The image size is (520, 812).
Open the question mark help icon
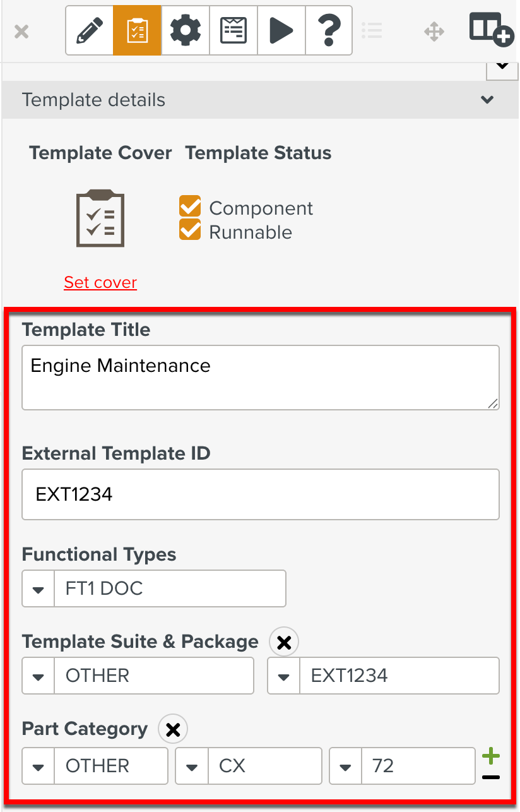(x=329, y=30)
